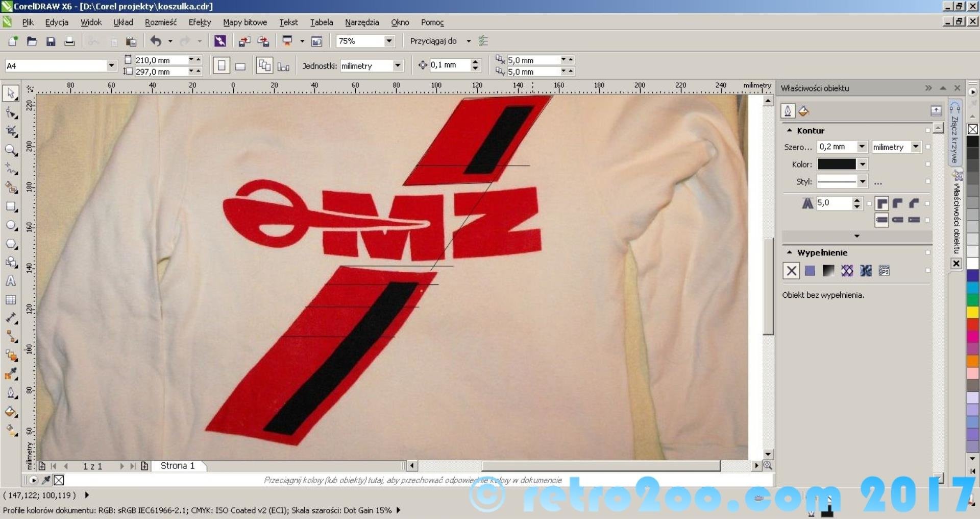
Task: Select the Zoom magnifier tool
Action: 11,150
